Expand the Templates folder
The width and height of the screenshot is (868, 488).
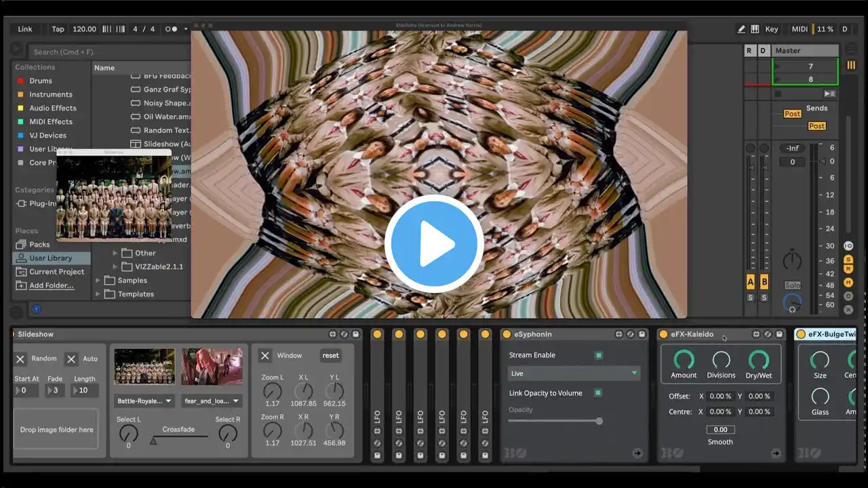(x=98, y=294)
